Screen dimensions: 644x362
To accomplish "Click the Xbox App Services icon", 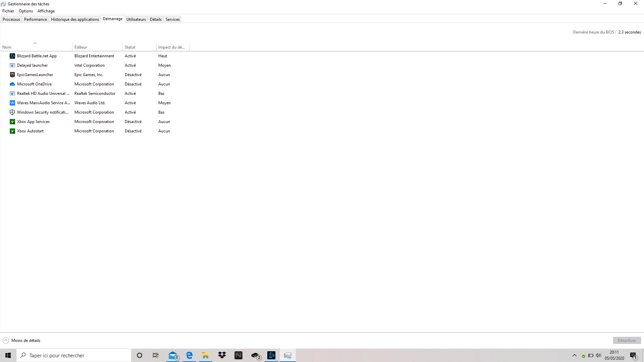I will click(12, 122).
